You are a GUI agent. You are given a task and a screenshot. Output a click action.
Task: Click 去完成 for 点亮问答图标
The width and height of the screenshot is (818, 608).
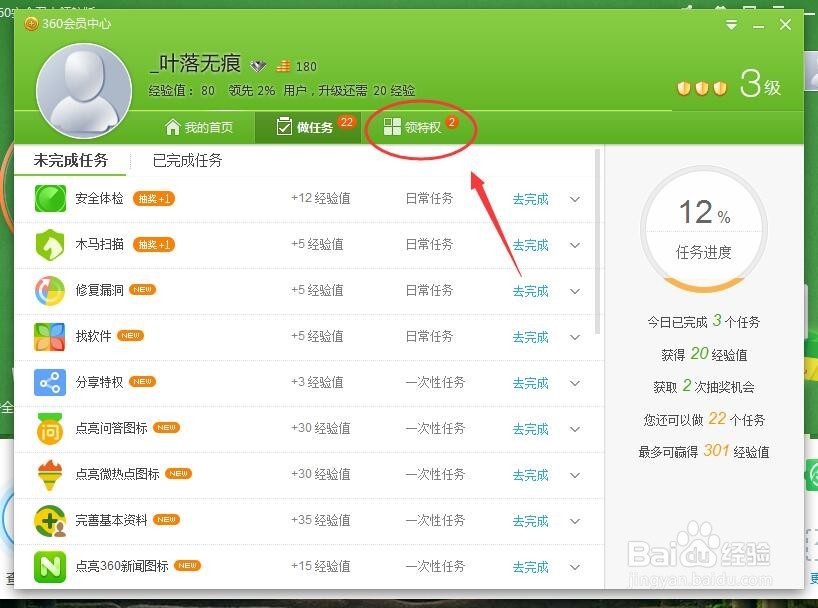[x=531, y=429]
